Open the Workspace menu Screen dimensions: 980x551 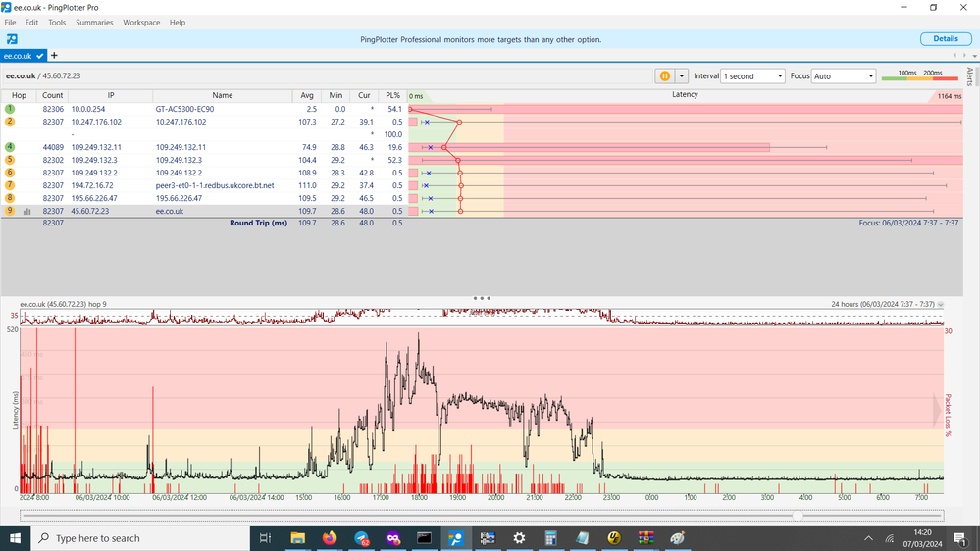click(x=141, y=23)
